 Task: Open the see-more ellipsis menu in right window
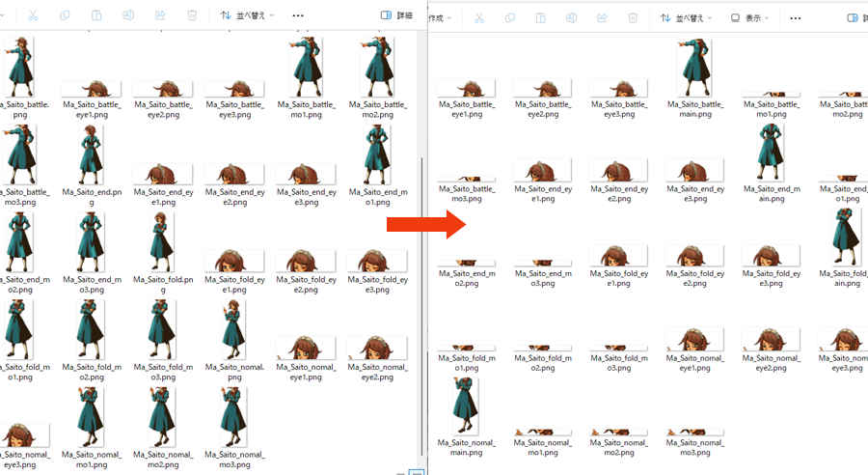click(x=795, y=18)
